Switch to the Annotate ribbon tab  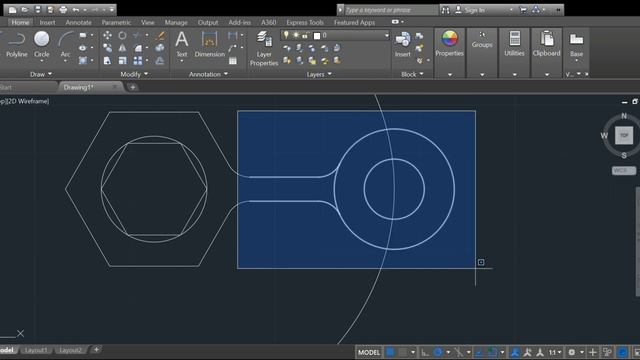(x=79, y=22)
